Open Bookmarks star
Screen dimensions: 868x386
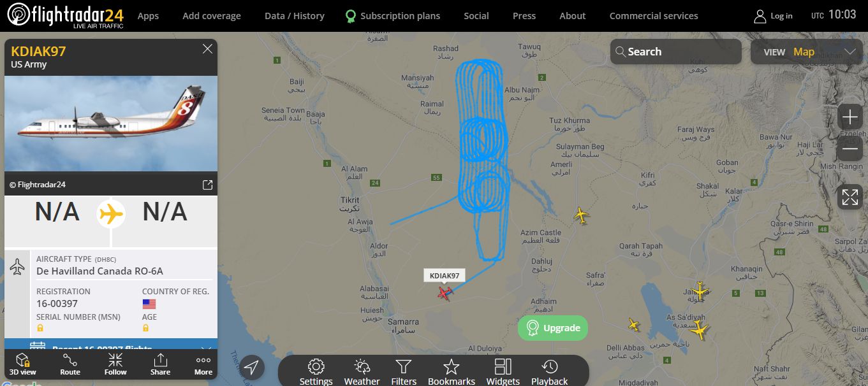[452, 372]
